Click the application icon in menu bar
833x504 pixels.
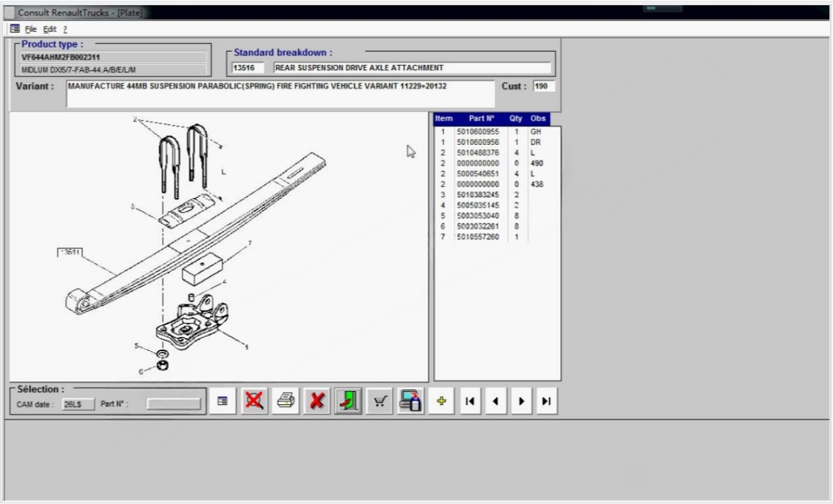pyautogui.click(x=15, y=29)
